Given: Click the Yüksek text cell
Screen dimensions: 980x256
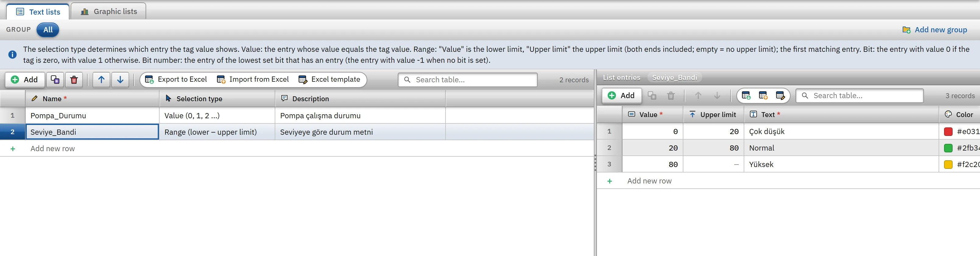Looking at the screenshot, I should [841, 164].
